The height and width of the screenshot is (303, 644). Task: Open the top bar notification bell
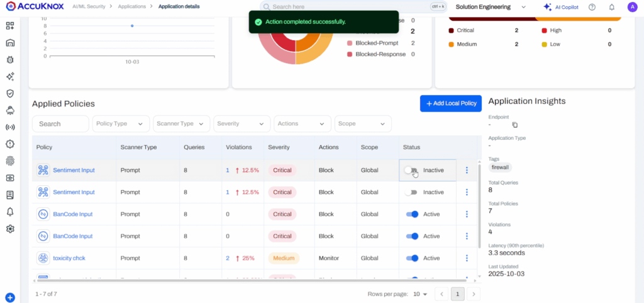pyautogui.click(x=611, y=7)
